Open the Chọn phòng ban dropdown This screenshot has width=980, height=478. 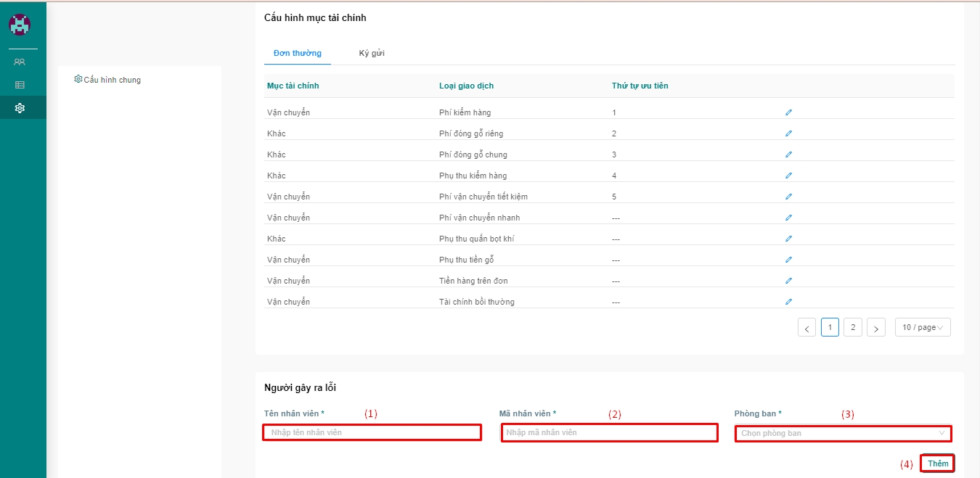coord(843,433)
